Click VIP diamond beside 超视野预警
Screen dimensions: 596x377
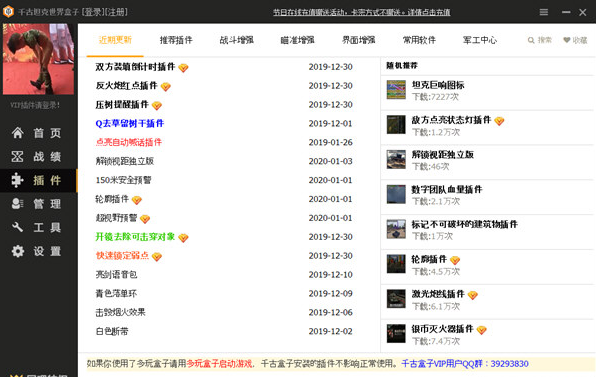click(x=145, y=219)
